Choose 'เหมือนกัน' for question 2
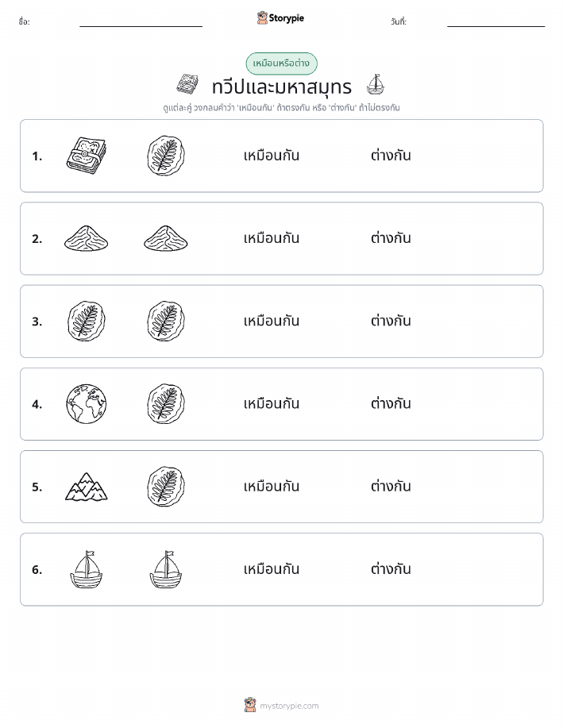Viewport: 563px width, 728px height. point(272,238)
